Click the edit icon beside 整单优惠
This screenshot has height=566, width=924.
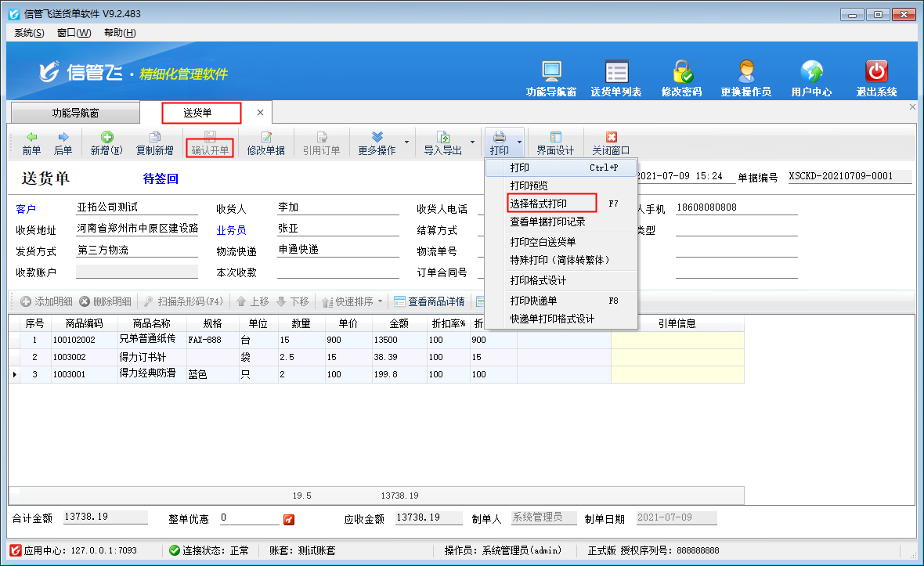pyautogui.click(x=288, y=519)
